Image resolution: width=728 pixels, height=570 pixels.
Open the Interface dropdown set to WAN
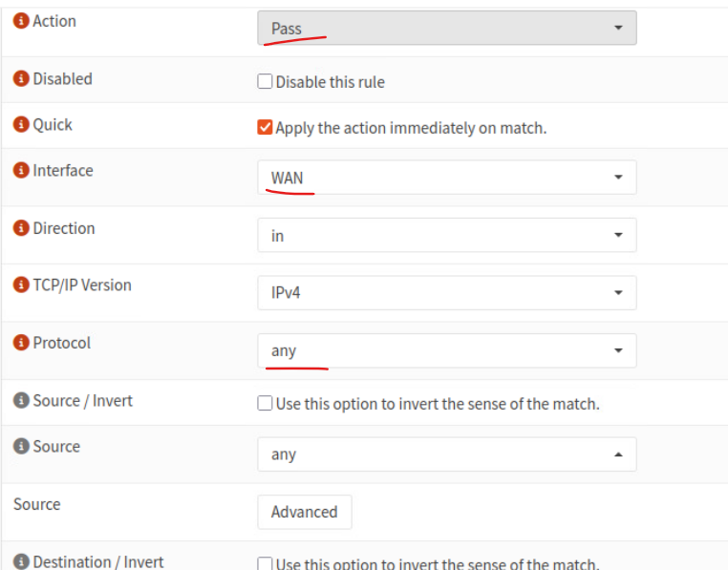tap(447, 178)
